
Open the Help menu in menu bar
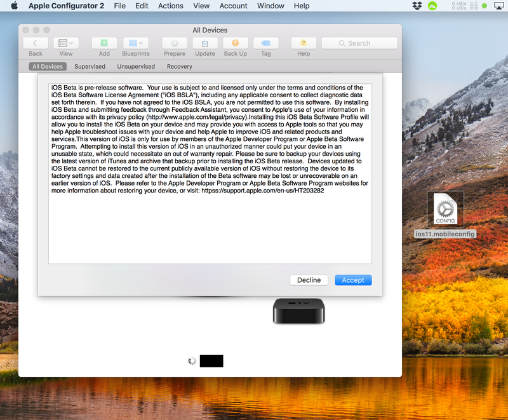tap(302, 6)
